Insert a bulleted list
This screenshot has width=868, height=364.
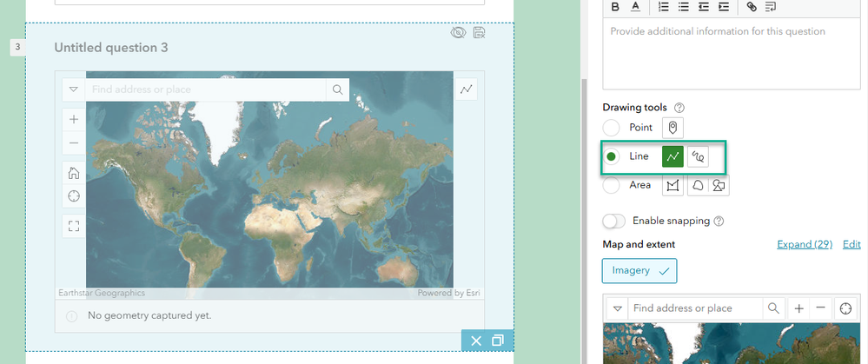(684, 7)
